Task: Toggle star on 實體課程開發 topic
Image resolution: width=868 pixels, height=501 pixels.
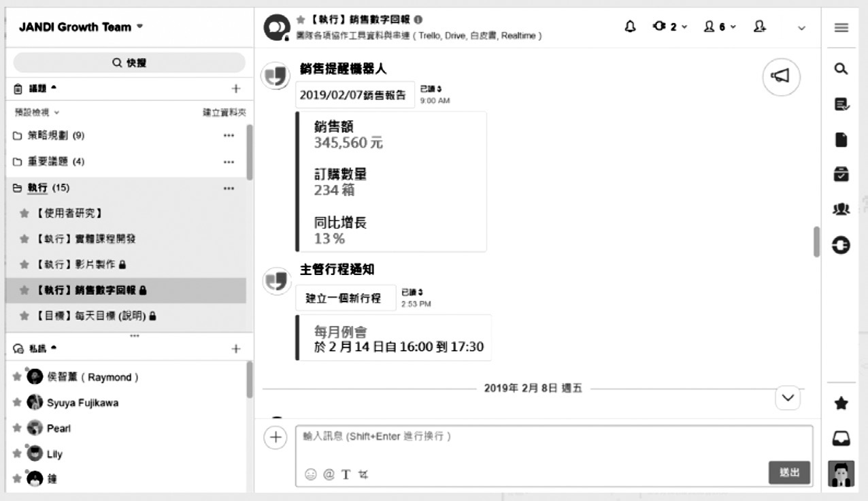Action: pyautogui.click(x=24, y=240)
